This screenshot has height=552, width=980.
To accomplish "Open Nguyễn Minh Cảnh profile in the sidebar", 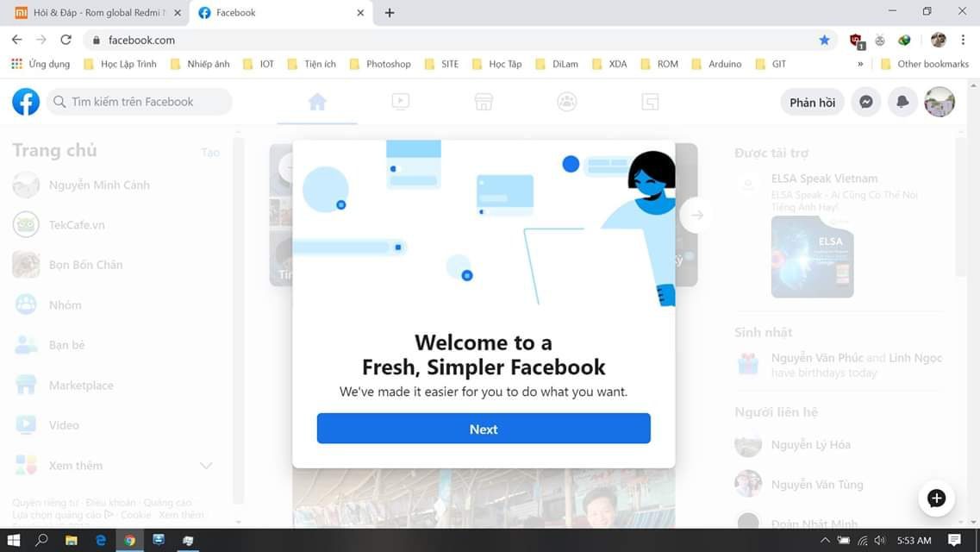I will tap(81, 185).
